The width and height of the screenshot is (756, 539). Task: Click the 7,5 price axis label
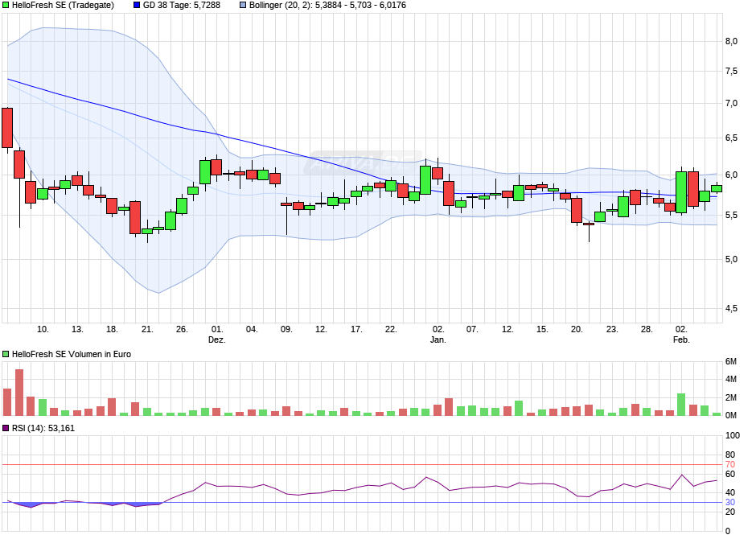click(731, 72)
